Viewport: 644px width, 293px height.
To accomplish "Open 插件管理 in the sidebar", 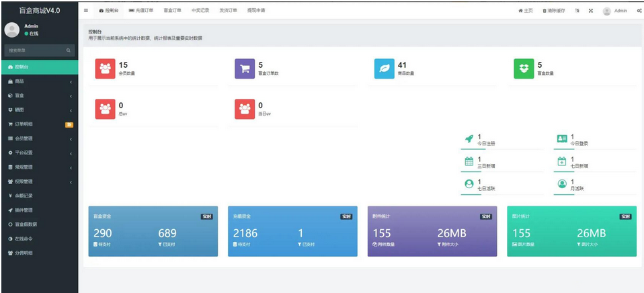I will [x=40, y=210].
